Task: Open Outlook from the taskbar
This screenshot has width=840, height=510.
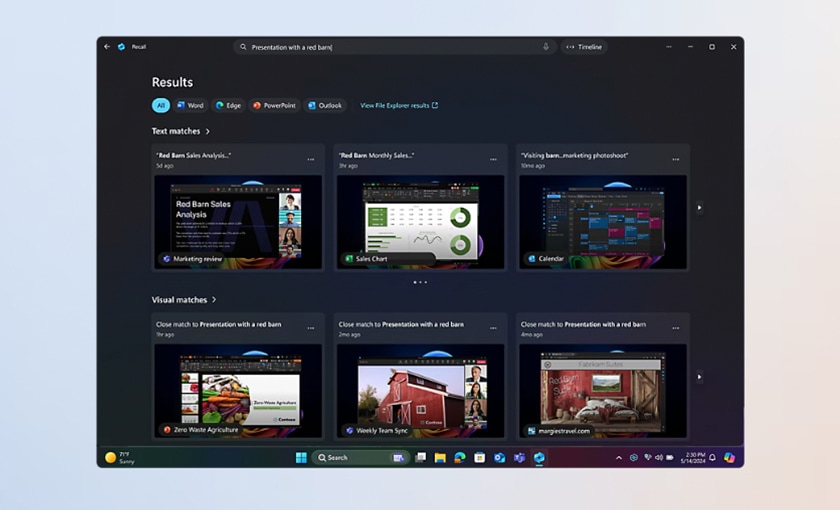Action: click(499, 458)
